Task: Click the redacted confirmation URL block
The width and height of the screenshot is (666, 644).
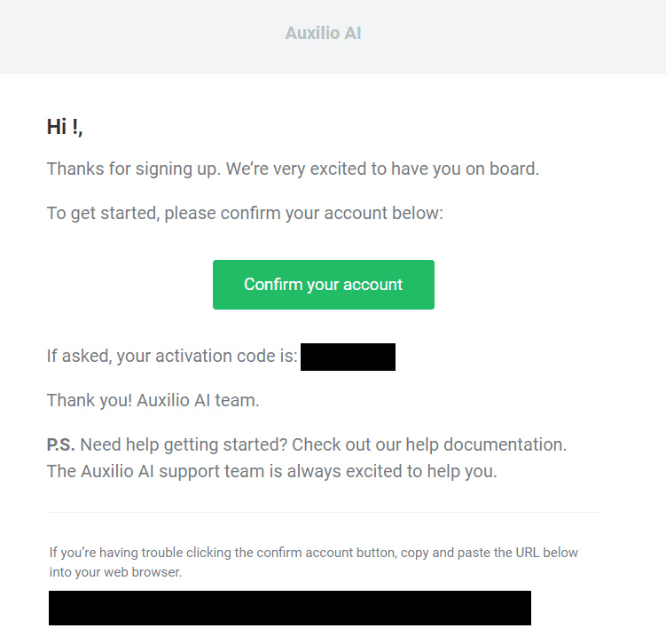Action: tap(290, 608)
